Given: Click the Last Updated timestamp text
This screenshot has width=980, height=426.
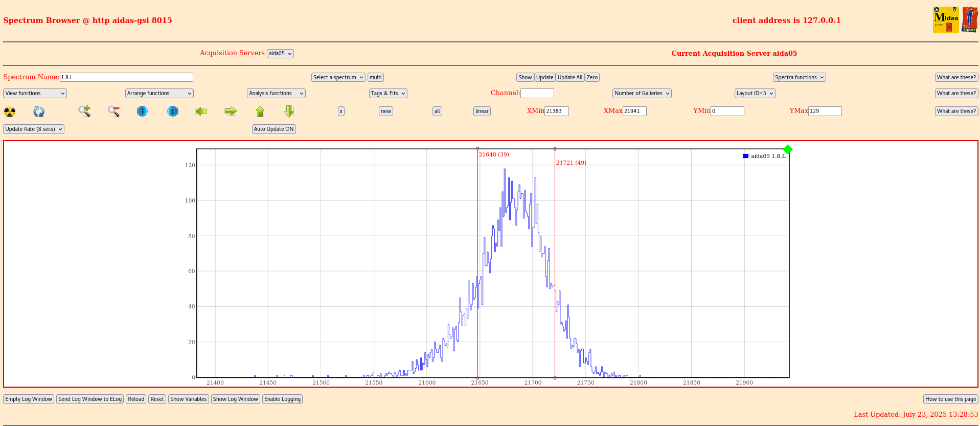Looking at the screenshot, I should coord(916,414).
